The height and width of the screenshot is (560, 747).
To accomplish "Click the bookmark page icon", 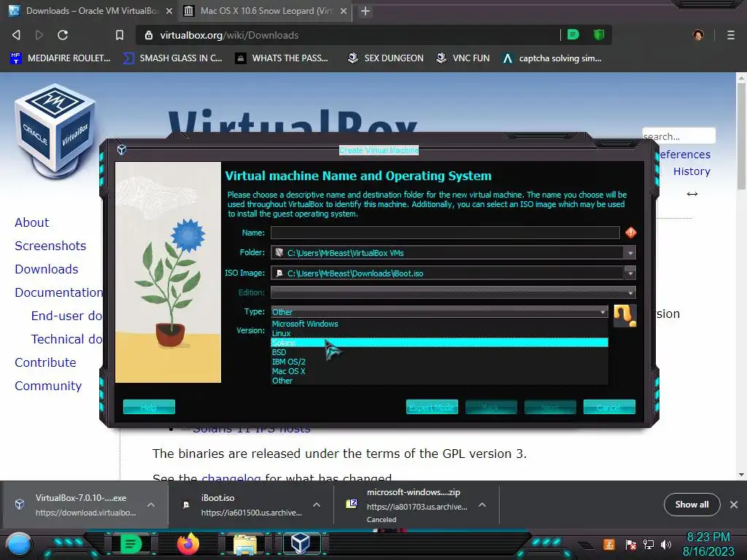I will [x=120, y=35].
